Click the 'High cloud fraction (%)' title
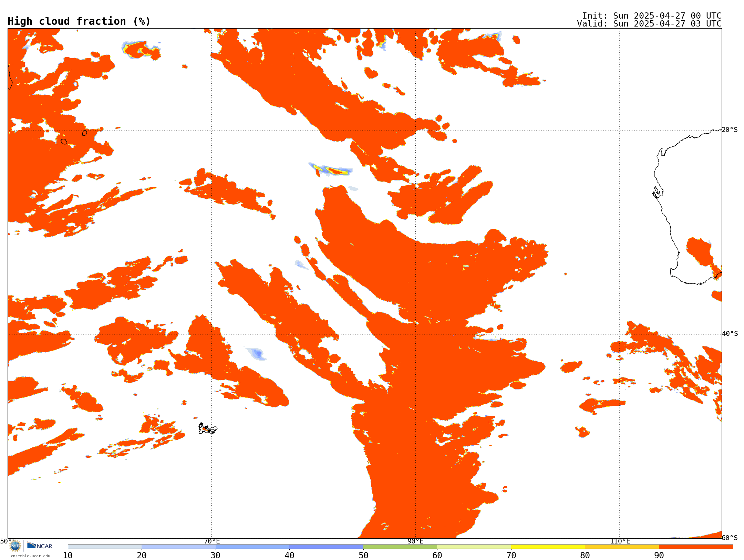744x560 pixels. [x=79, y=21]
